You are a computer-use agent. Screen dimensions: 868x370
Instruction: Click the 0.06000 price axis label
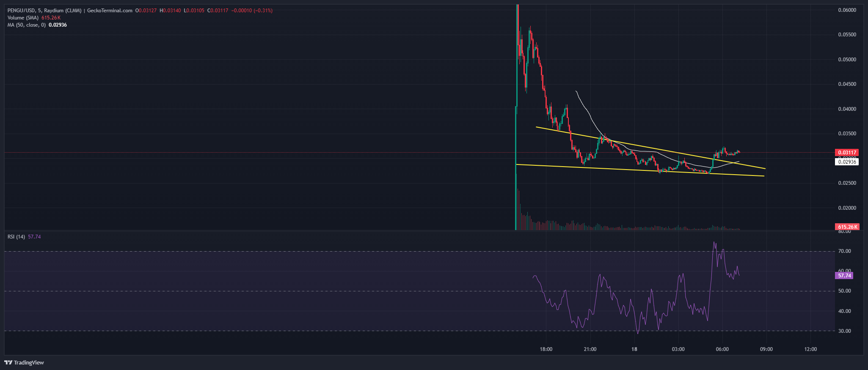[x=847, y=10]
